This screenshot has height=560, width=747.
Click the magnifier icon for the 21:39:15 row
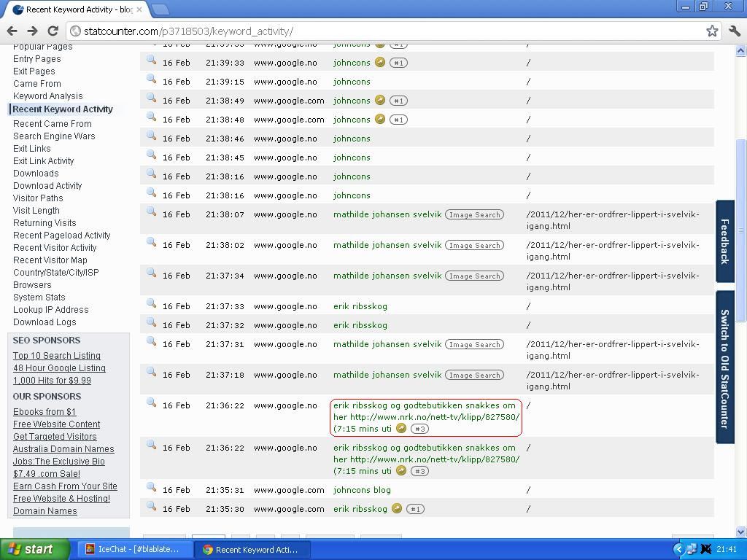pyautogui.click(x=152, y=79)
